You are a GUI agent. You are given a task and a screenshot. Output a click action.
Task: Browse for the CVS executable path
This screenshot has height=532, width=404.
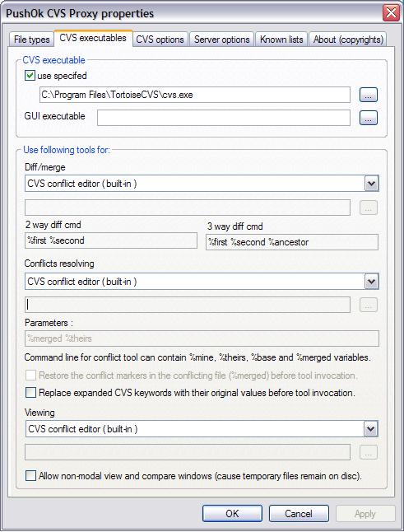(369, 95)
